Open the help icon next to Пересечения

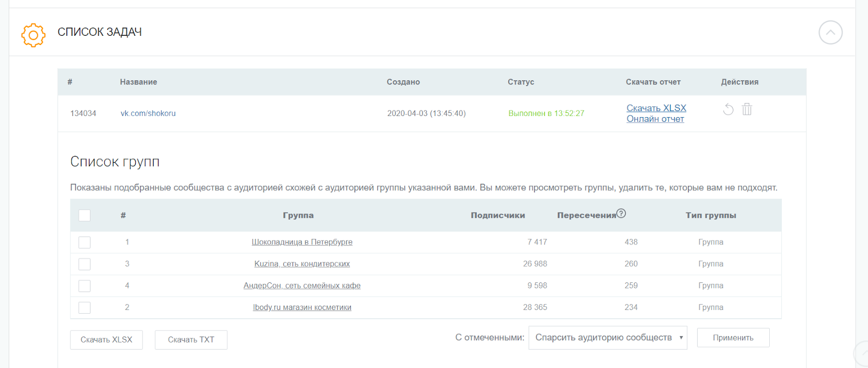pyautogui.click(x=621, y=214)
